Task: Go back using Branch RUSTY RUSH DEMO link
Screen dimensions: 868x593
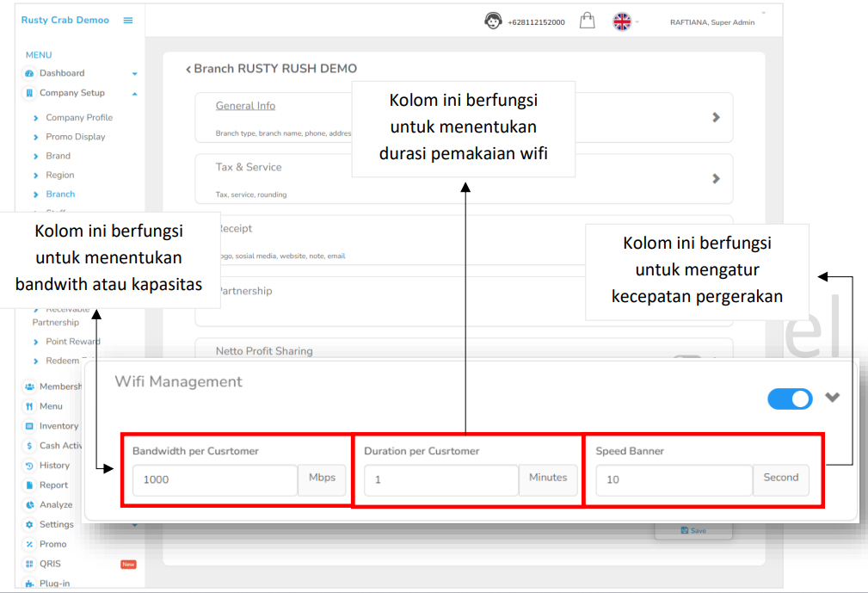Action: coord(271,69)
